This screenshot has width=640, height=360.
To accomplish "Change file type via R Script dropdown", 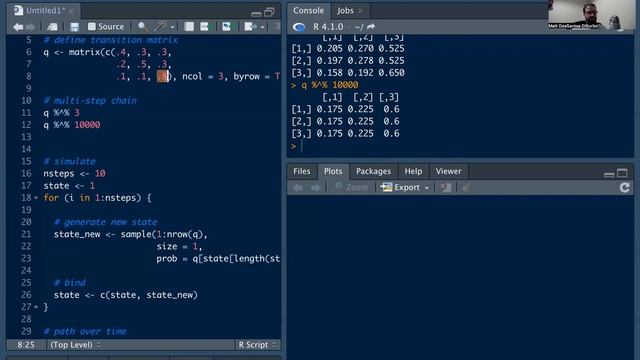I will (x=257, y=345).
